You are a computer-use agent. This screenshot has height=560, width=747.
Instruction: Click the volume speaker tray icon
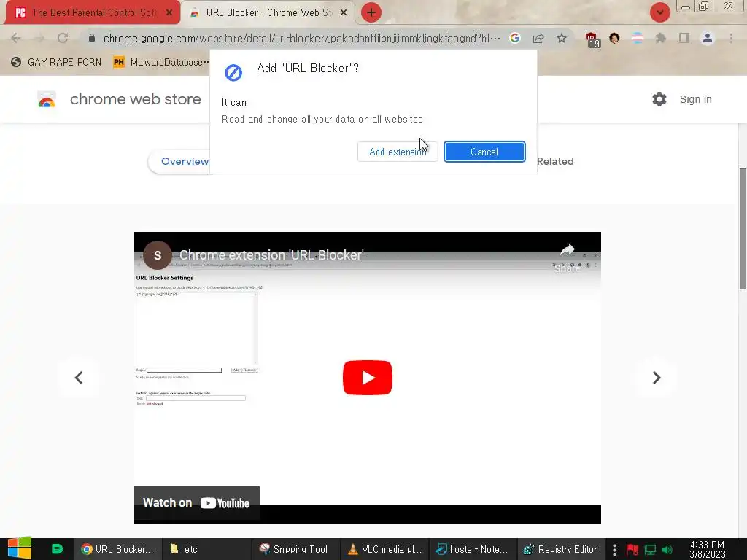pos(667,550)
